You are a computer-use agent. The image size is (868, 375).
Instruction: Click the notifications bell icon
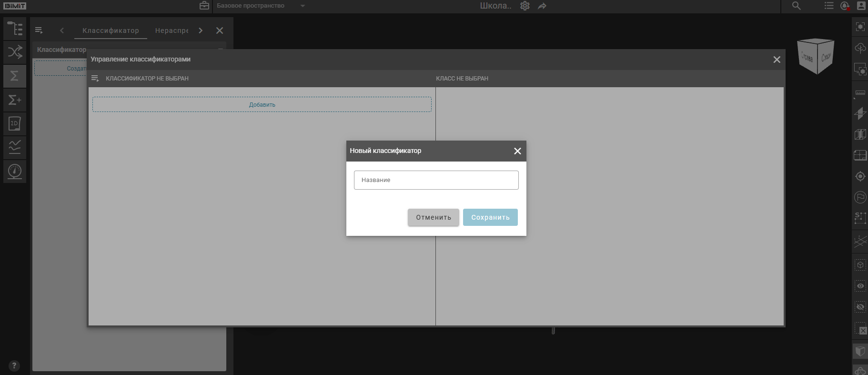click(x=845, y=6)
